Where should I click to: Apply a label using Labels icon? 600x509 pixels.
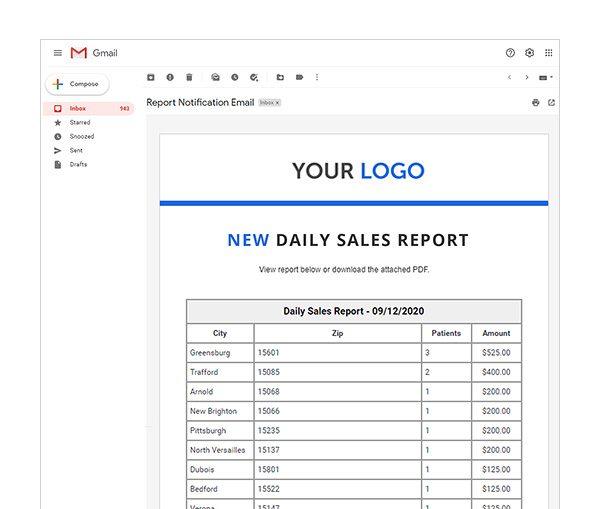coord(299,77)
